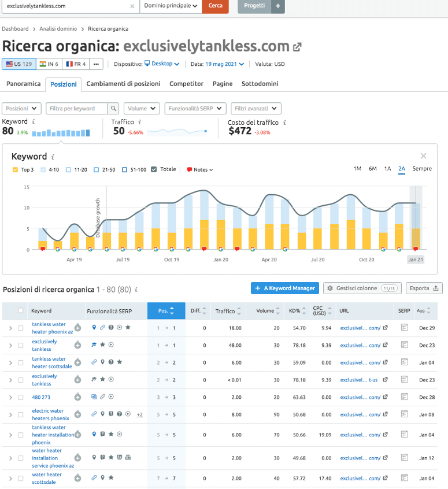Select the IN 6 country database
Screen dimensions: 448x489
(49, 64)
